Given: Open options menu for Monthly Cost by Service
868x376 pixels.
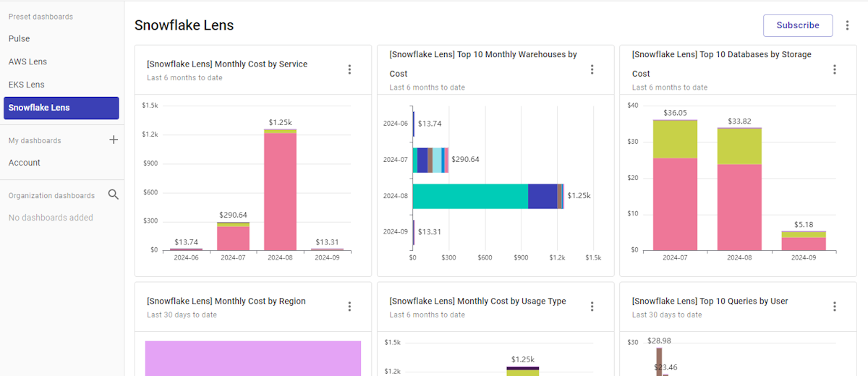Looking at the screenshot, I should click(349, 69).
